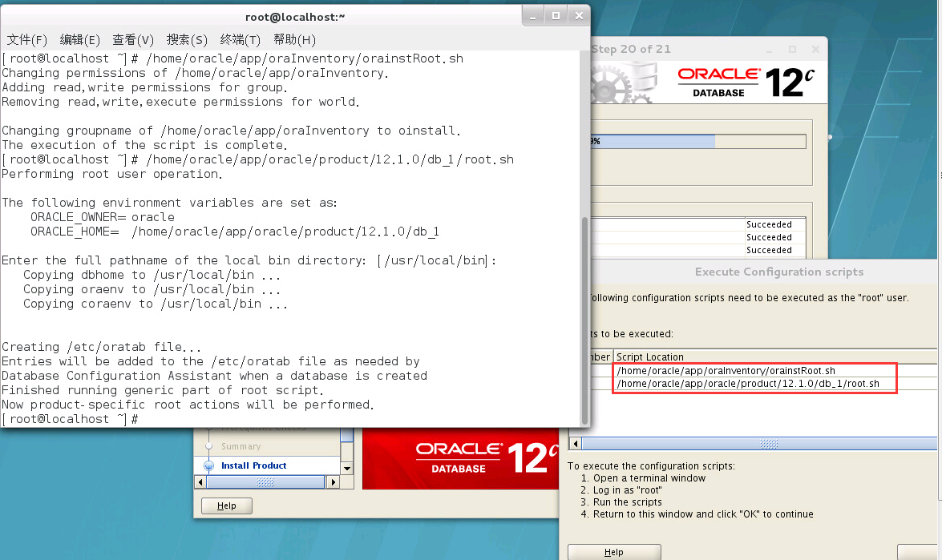Close the Oracle installer Step 20 window
942x560 pixels.
pyautogui.click(x=815, y=49)
